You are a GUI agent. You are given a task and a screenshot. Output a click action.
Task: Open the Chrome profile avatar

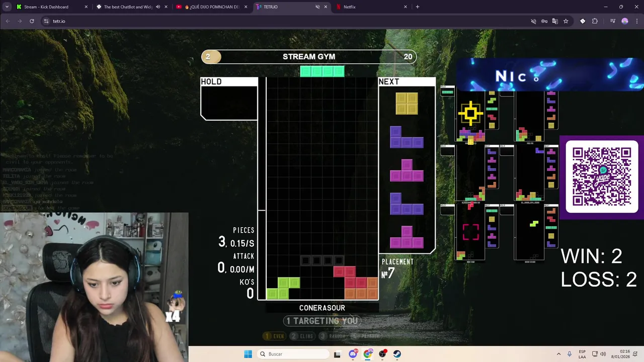point(625,21)
